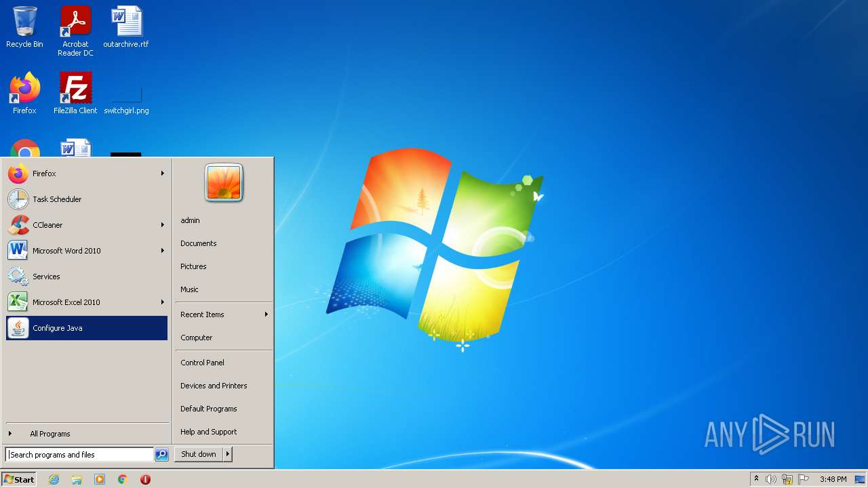Expand Microsoft Word 2010 jump list arrow
The height and width of the screenshot is (488, 868).
click(x=163, y=251)
